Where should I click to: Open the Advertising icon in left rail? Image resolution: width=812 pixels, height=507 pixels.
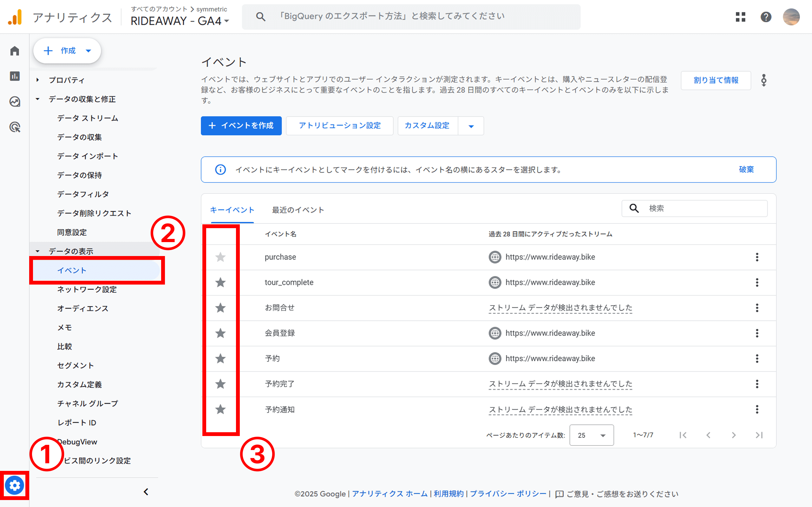(x=14, y=127)
